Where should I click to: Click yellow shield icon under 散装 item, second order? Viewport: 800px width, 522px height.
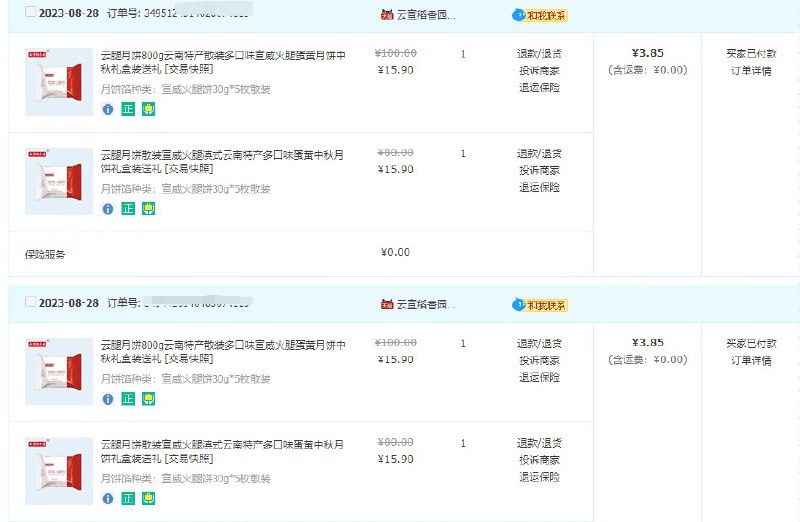148,499
